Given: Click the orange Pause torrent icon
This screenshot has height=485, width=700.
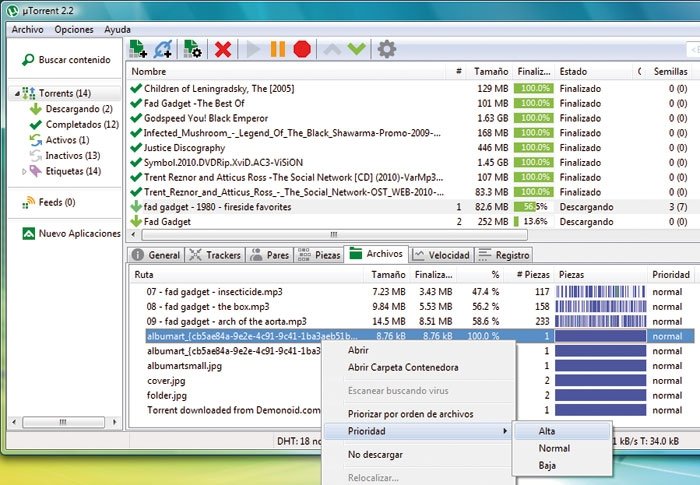Looking at the screenshot, I should tap(278, 49).
